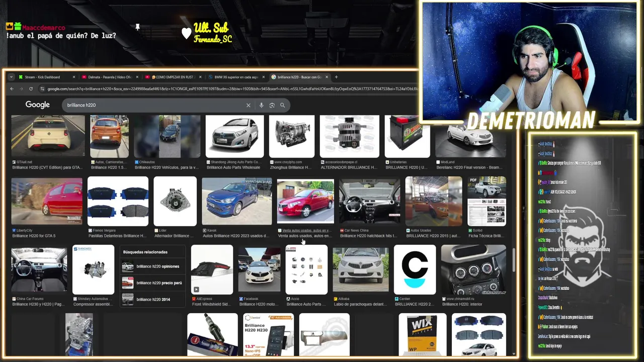This screenshot has height=362, width=644.
Task: Click the Maaccdemarco chat username
Action: (x=44, y=27)
